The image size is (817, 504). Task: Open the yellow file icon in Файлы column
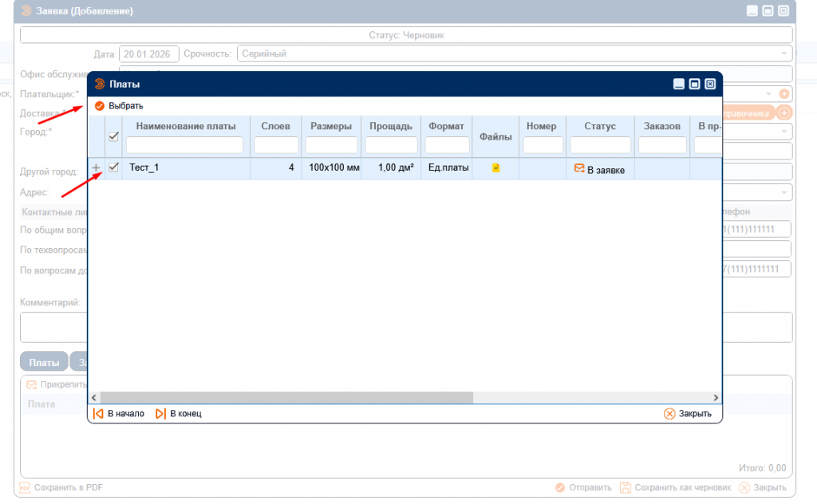(x=495, y=168)
